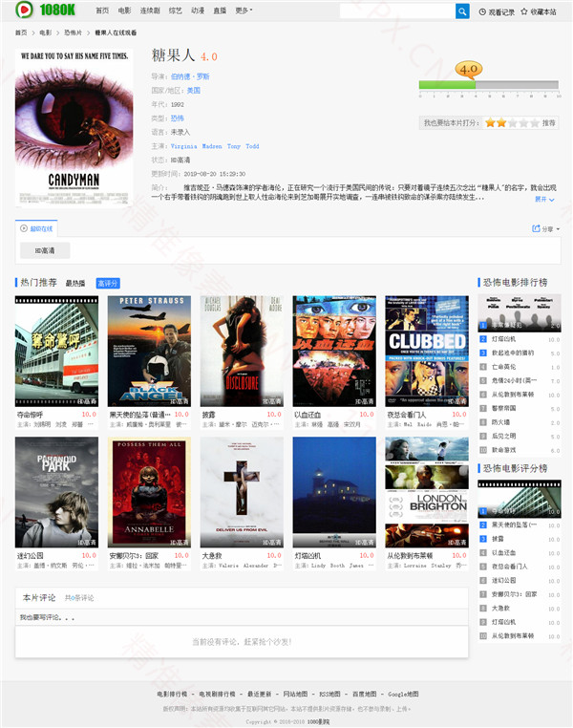Open 综艺 in top navigation
Image resolution: width=573 pixels, height=728 pixels.
pyautogui.click(x=176, y=11)
